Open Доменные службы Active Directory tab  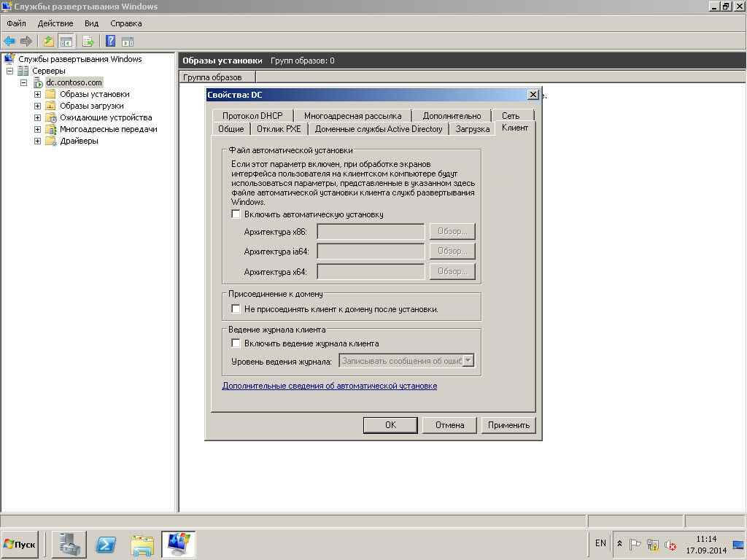(379, 129)
